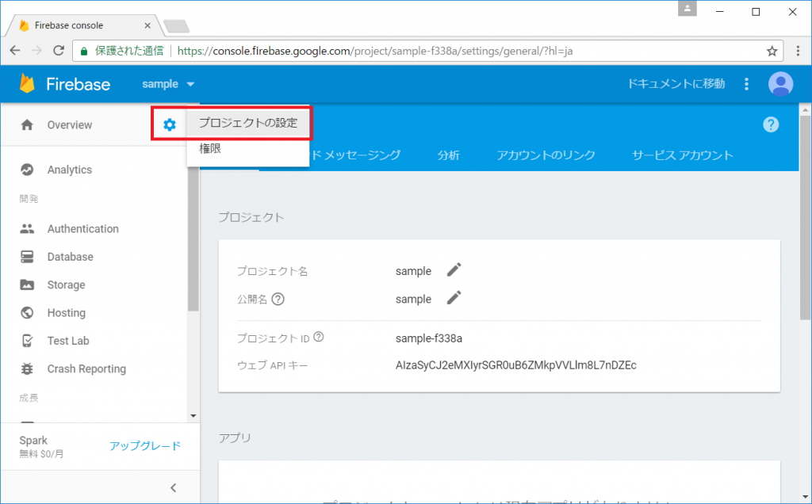The height and width of the screenshot is (504, 812).
Task: Click the account avatar in the header
Action: (779, 83)
